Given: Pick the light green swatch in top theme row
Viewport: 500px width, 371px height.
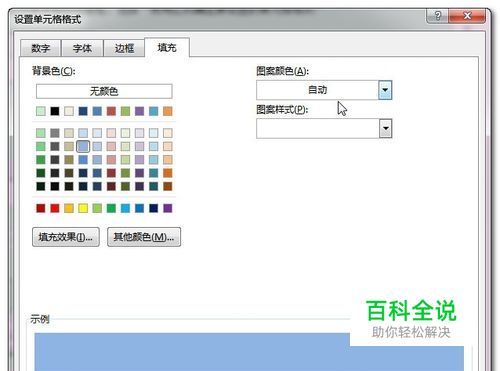Looking at the screenshot, I should pyautogui.click(x=41, y=111).
